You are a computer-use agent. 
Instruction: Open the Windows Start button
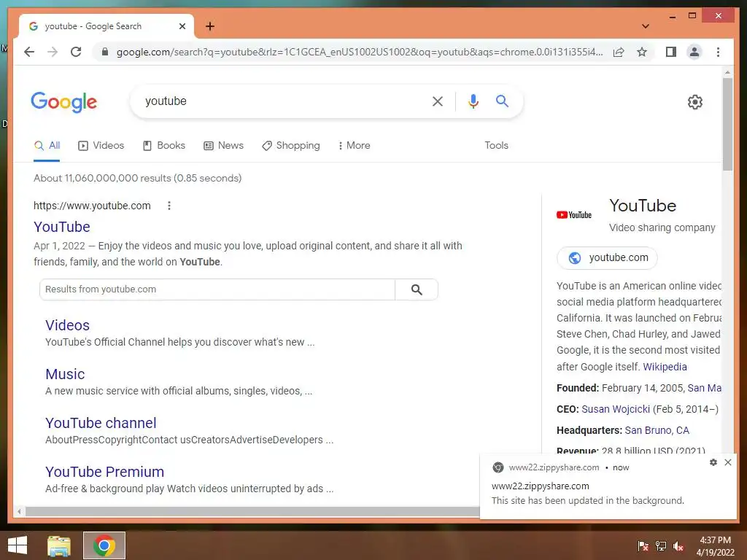(x=18, y=545)
